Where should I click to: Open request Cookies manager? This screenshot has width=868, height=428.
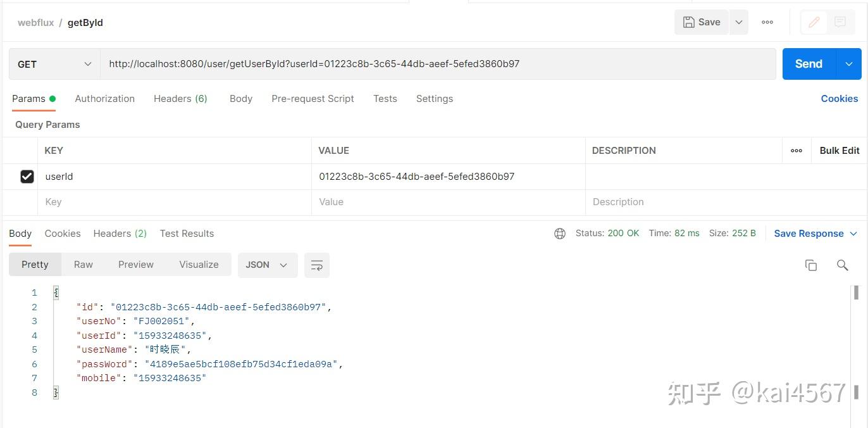(840, 98)
